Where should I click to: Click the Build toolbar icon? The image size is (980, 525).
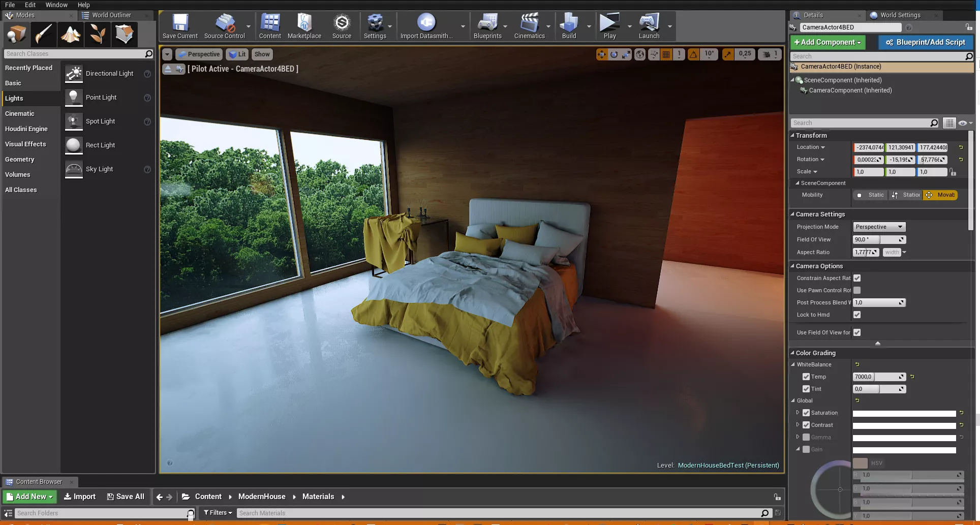pyautogui.click(x=569, y=26)
